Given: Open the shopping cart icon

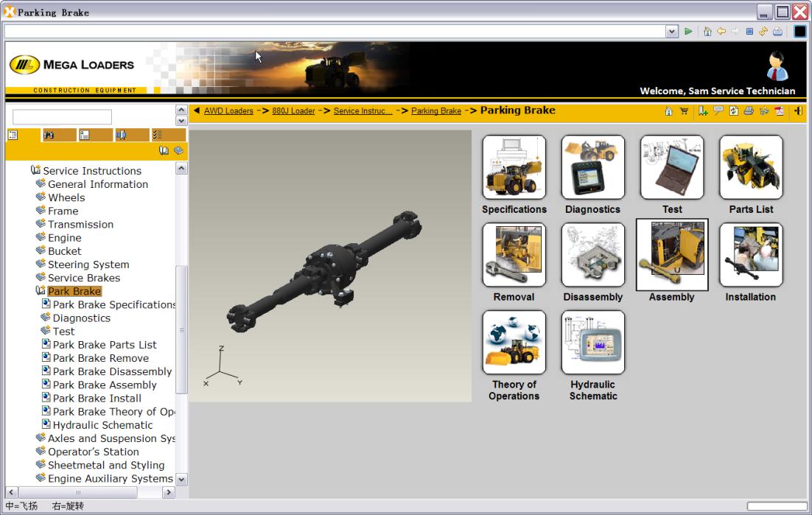Looking at the screenshot, I should [x=684, y=111].
